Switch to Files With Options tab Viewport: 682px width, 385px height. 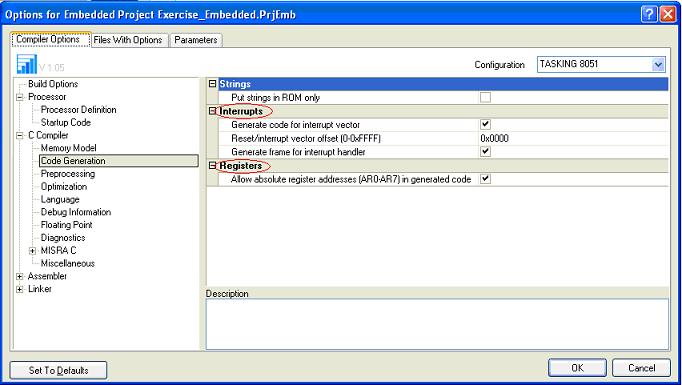[x=128, y=40]
